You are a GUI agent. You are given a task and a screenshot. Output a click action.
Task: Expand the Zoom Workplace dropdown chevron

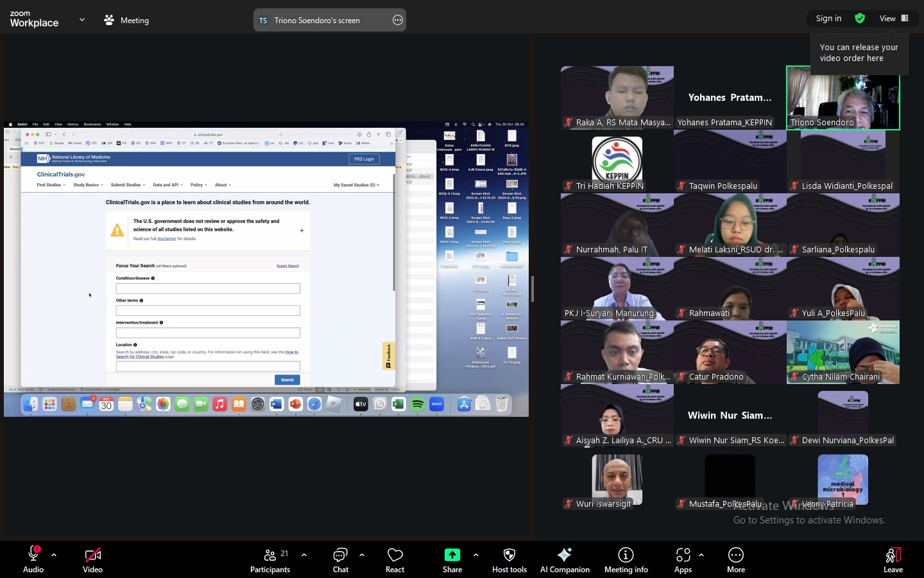point(82,20)
